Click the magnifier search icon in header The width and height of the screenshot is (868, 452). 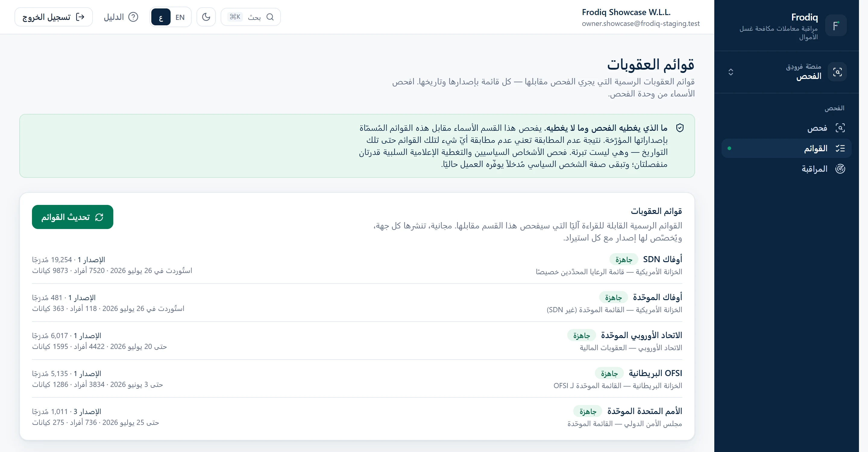tap(270, 17)
